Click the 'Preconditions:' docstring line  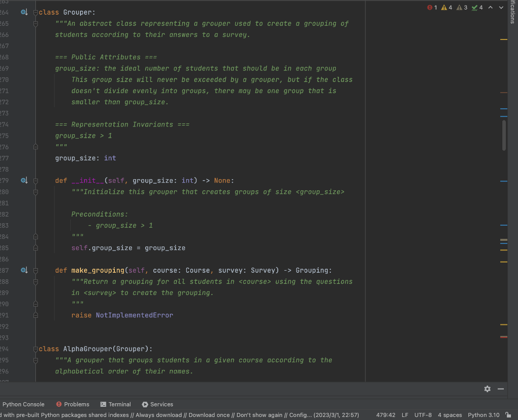click(x=100, y=214)
